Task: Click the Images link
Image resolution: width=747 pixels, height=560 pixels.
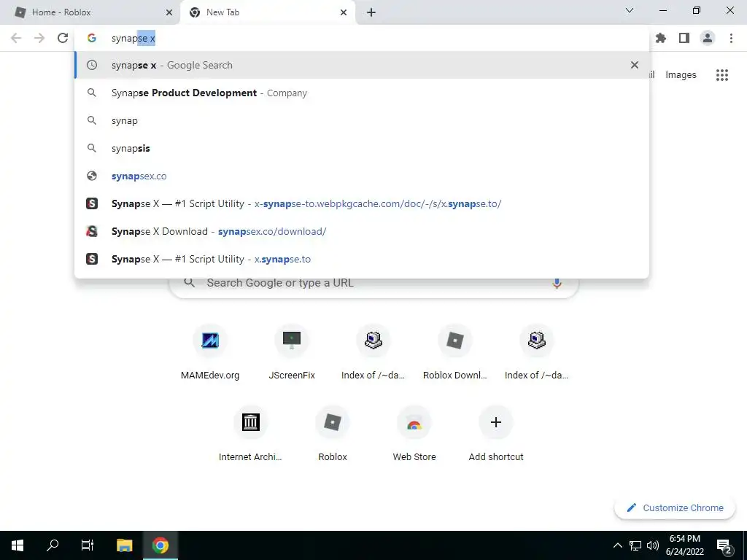Action: coord(681,75)
